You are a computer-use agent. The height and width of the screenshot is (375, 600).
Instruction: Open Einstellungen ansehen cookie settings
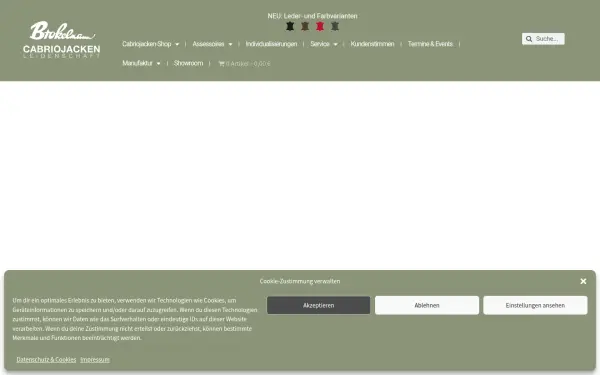pyautogui.click(x=535, y=305)
